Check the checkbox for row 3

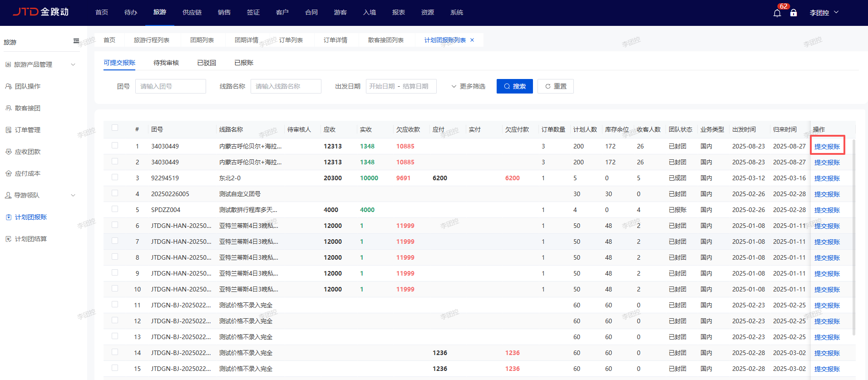click(x=115, y=178)
